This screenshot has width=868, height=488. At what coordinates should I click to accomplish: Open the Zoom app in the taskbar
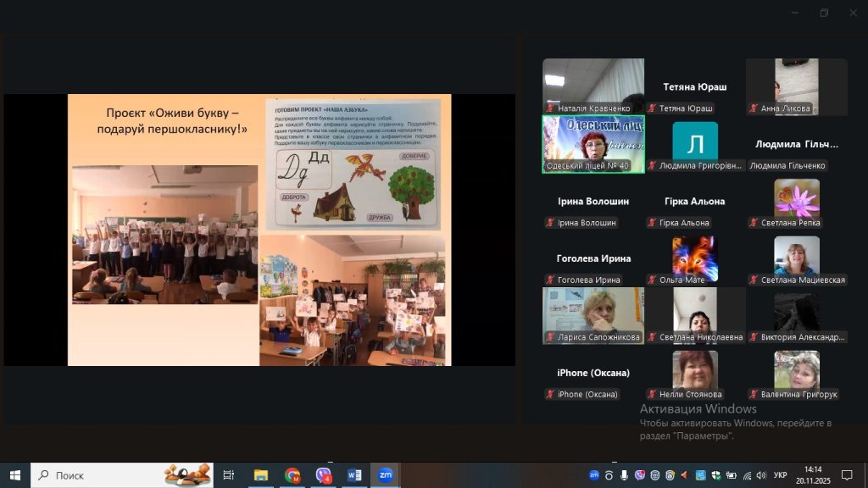pos(385,475)
